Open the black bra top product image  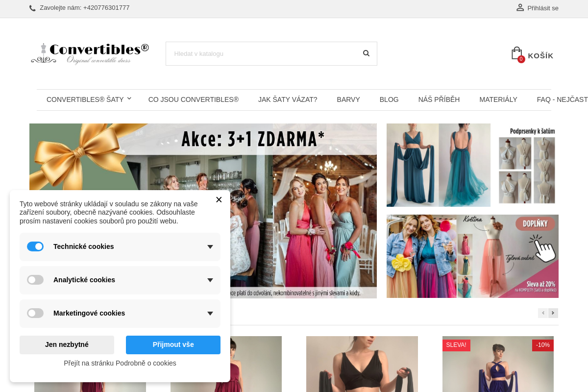click(x=362, y=364)
